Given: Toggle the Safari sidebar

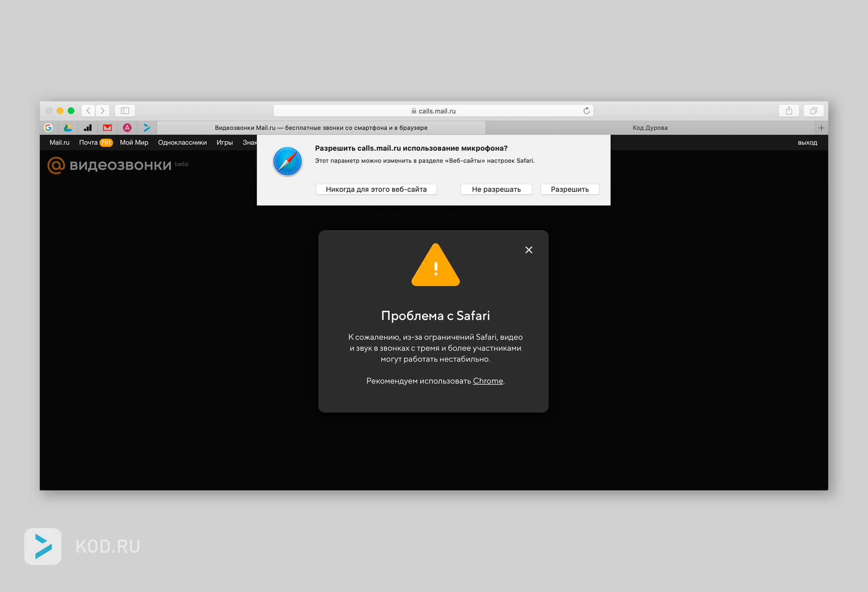Looking at the screenshot, I should click(125, 111).
